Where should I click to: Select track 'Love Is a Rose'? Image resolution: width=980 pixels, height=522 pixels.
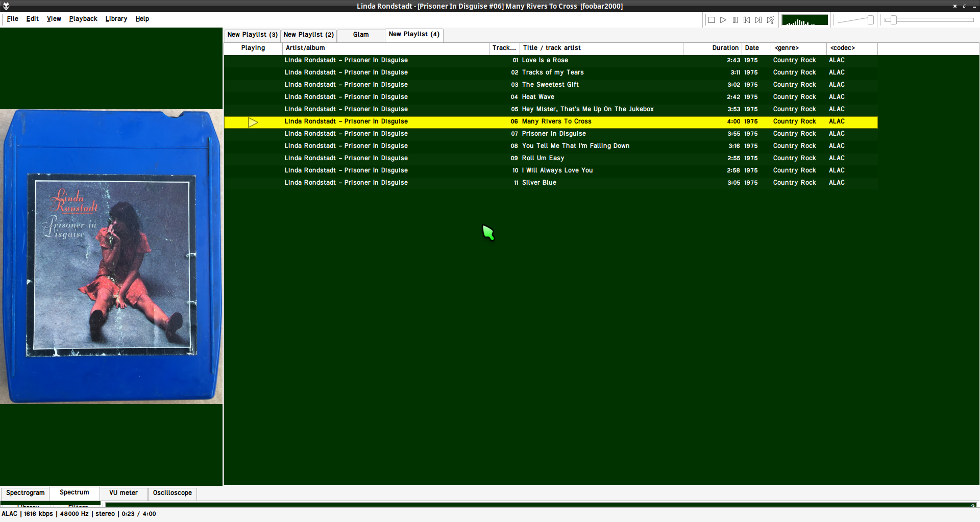[x=551, y=60]
